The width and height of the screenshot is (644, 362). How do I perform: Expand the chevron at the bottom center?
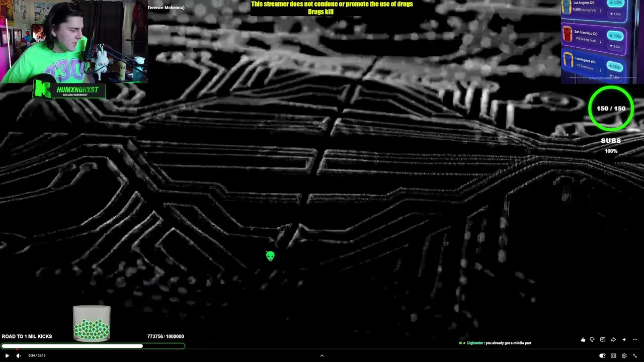(322, 356)
